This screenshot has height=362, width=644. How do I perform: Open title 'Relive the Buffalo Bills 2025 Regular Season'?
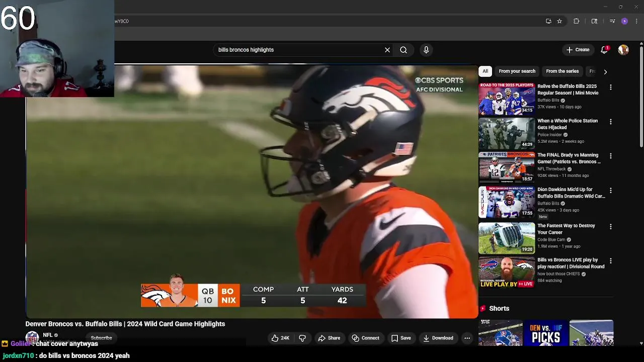pyautogui.click(x=568, y=89)
